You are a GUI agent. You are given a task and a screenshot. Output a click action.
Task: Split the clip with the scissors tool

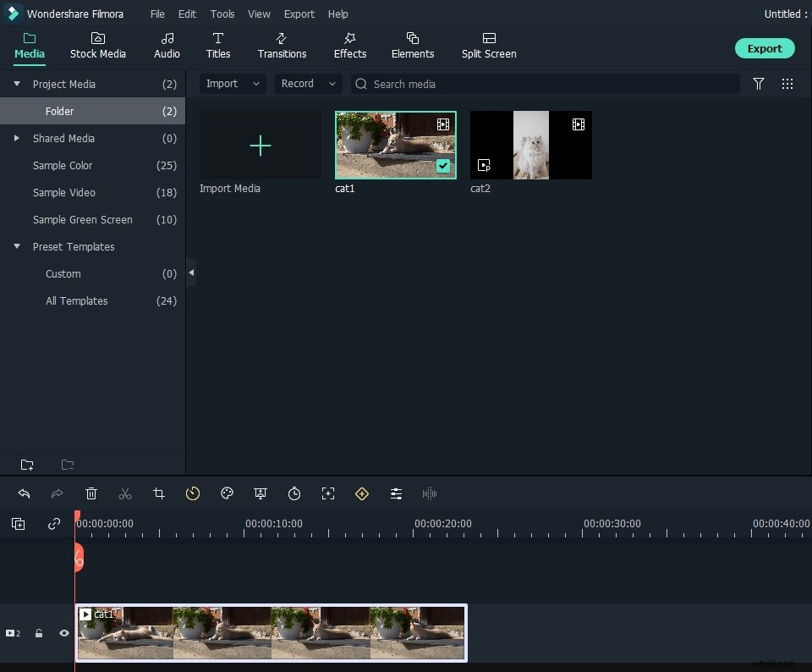tap(125, 494)
